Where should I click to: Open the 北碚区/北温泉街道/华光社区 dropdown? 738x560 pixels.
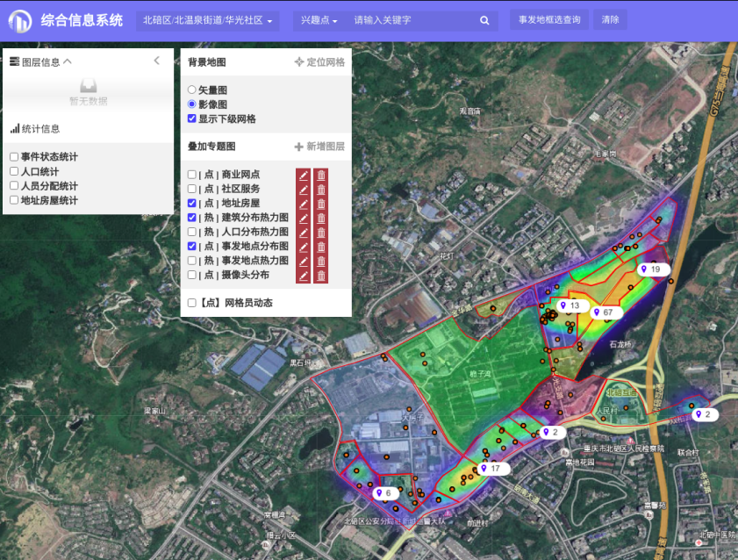click(x=207, y=20)
